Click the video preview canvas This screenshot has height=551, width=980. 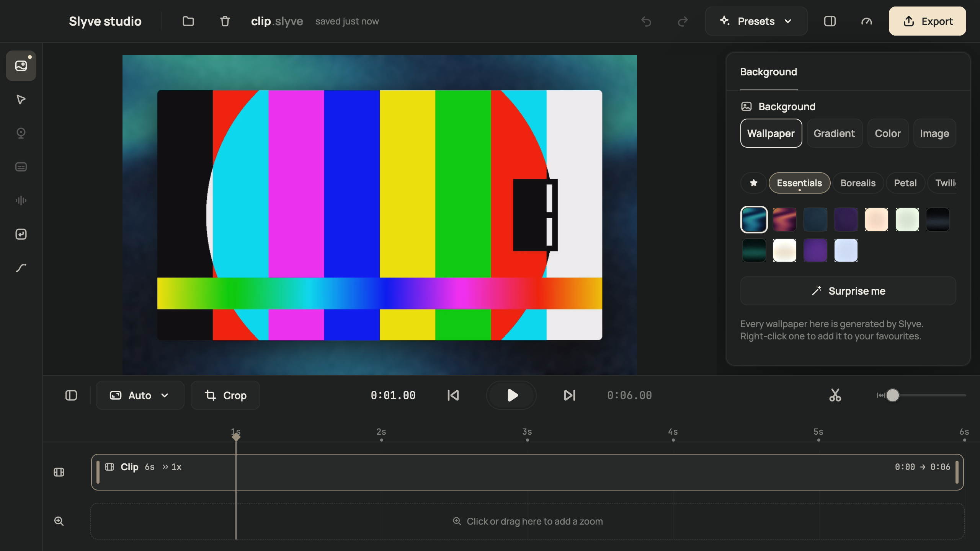(379, 215)
